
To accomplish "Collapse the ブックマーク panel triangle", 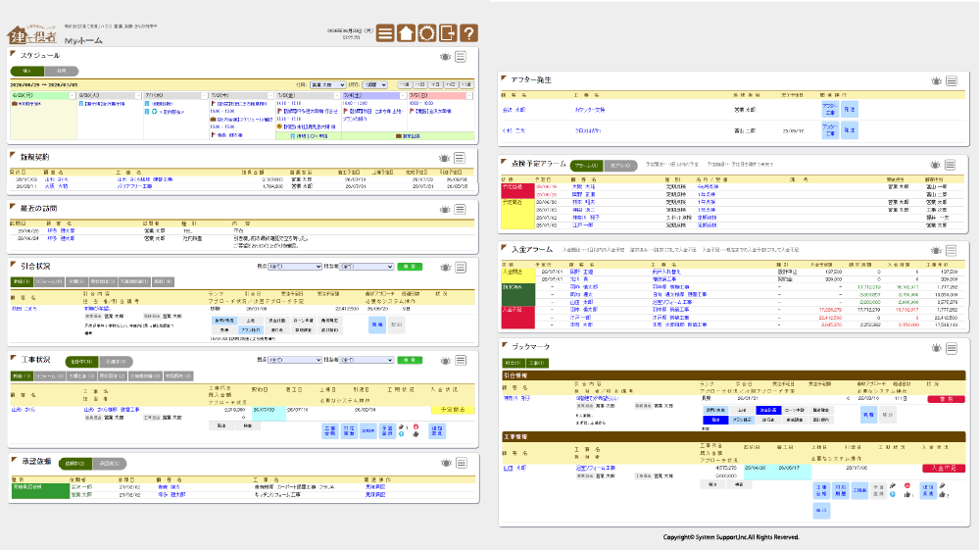I will click(505, 345).
